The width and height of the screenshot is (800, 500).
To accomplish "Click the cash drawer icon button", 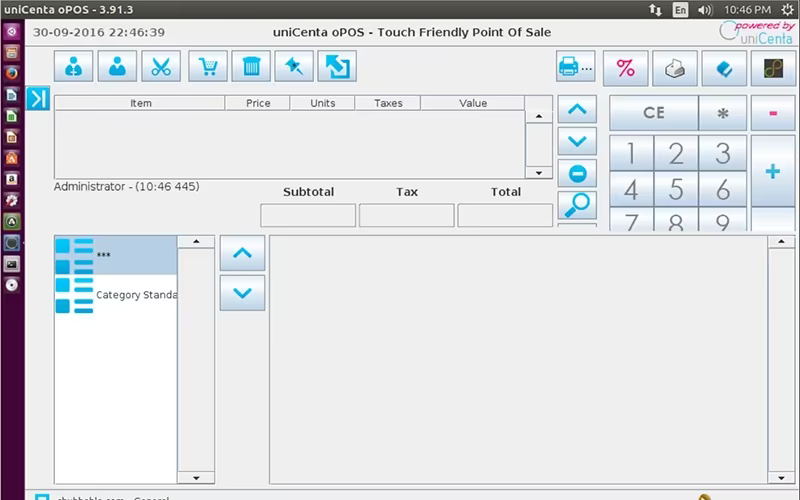I will [x=674, y=68].
